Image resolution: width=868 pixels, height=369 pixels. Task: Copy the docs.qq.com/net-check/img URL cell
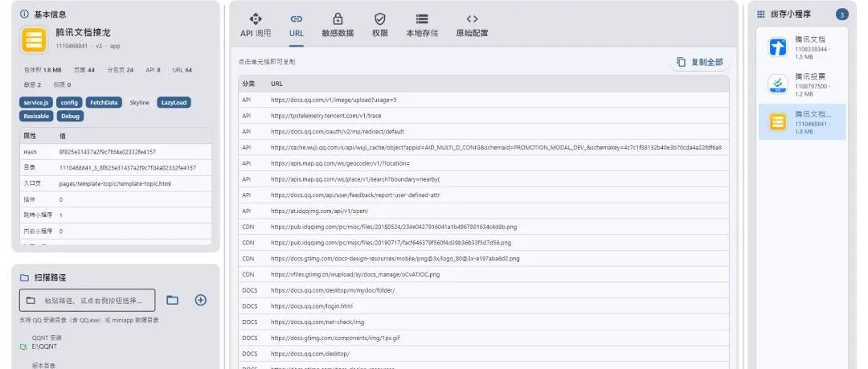[x=317, y=322]
